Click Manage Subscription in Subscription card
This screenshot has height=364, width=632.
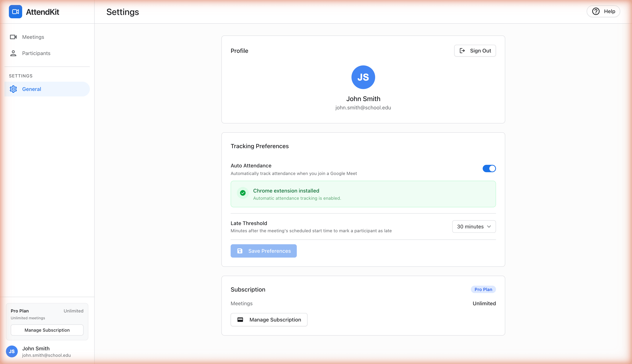(269, 319)
